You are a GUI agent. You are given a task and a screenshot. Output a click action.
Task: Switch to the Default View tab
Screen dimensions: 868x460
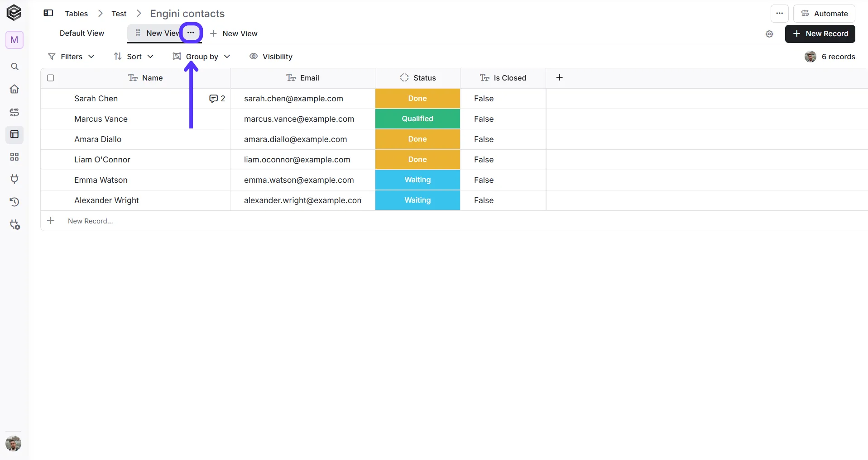pyautogui.click(x=82, y=33)
